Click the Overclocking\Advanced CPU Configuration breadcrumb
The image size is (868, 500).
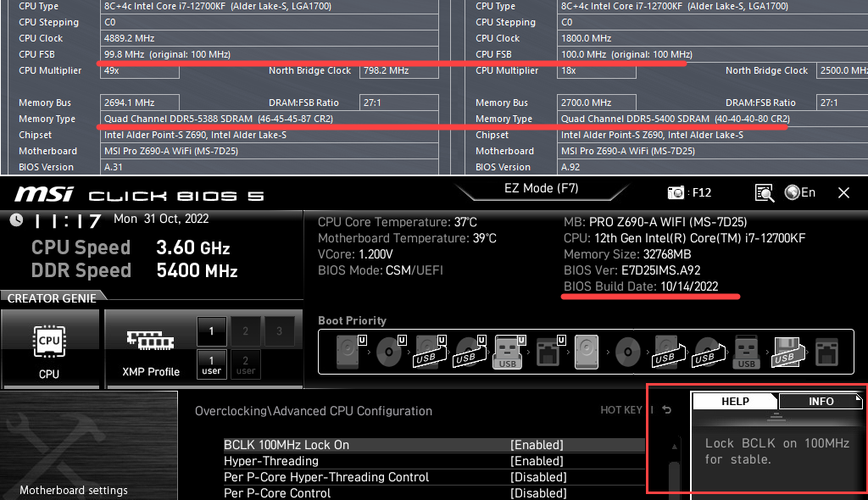[314, 411]
